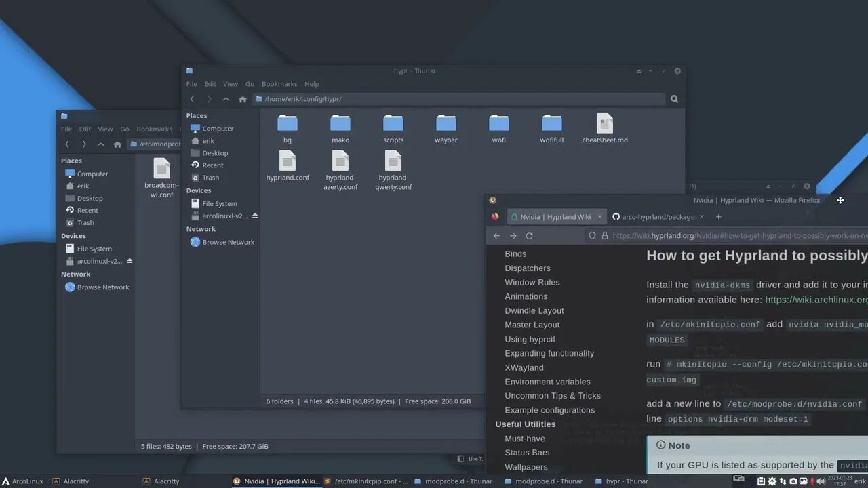The image size is (868, 488).
Task: Switch to /etc/mkinitcpio.conf taskbar entry
Action: pyautogui.click(x=366, y=481)
